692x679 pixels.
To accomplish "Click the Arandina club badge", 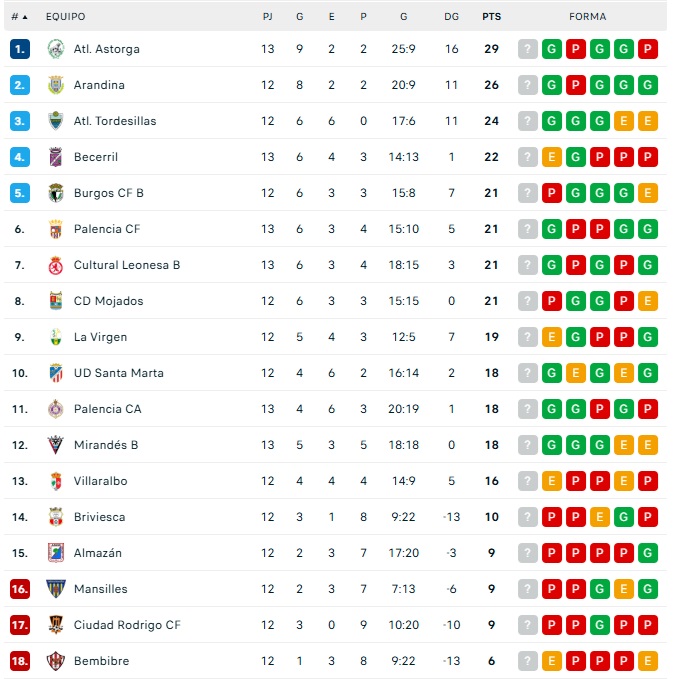I will pos(56,85).
